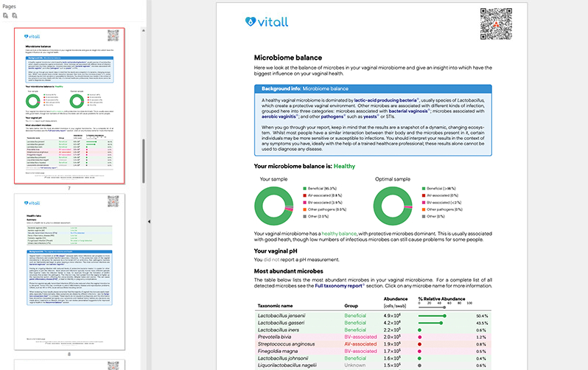Click the Unknown group cell for Liquorilactobacillus
588x370 pixels.
point(354,365)
